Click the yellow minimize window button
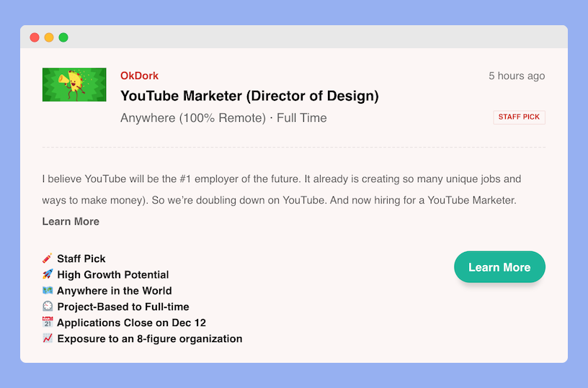 (x=49, y=37)
